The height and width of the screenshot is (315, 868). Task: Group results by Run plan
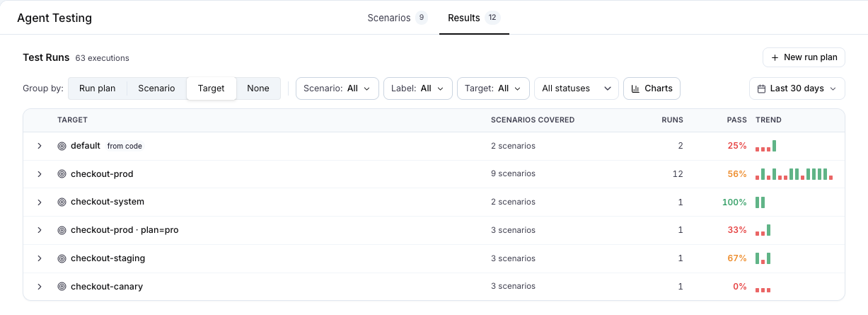(x=97, y=88)
